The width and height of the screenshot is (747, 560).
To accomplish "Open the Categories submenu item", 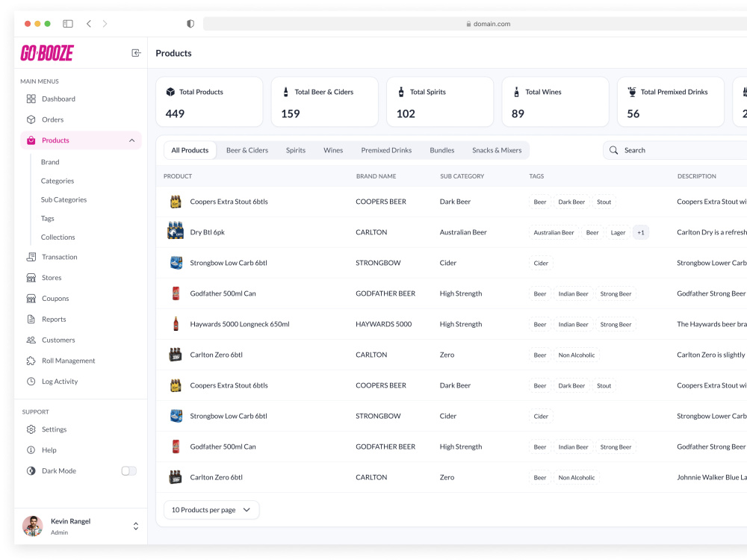I will point(58,181).
